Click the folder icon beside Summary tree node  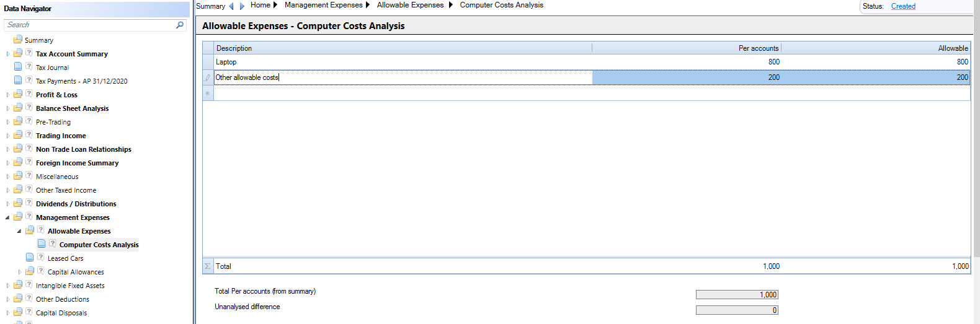pos(18,40)
